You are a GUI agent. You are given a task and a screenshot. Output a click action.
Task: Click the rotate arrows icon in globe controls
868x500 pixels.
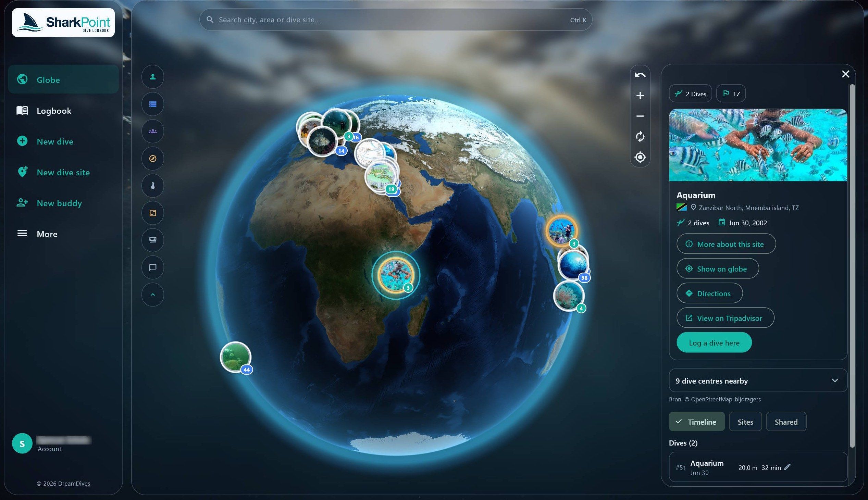(640, 137)
